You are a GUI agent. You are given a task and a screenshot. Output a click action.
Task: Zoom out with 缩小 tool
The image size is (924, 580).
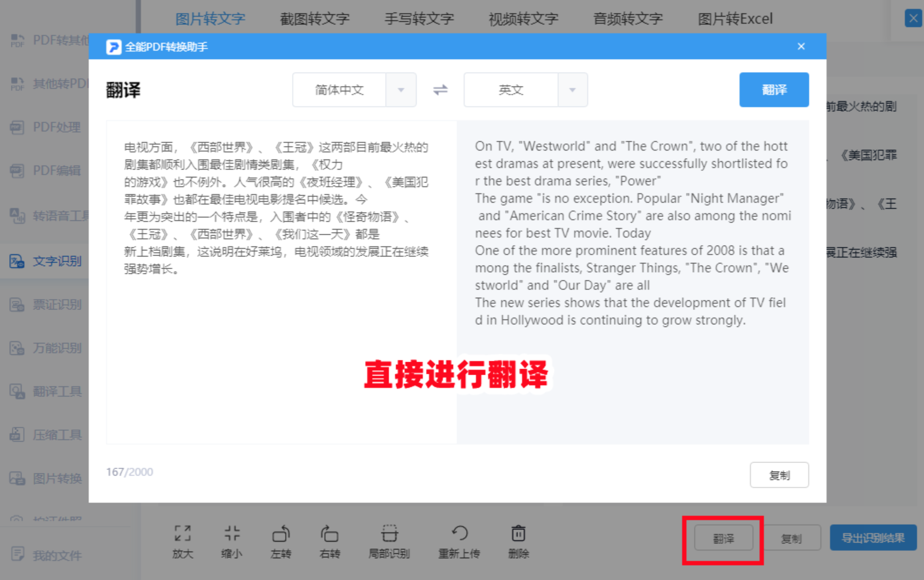coord(232,541)
